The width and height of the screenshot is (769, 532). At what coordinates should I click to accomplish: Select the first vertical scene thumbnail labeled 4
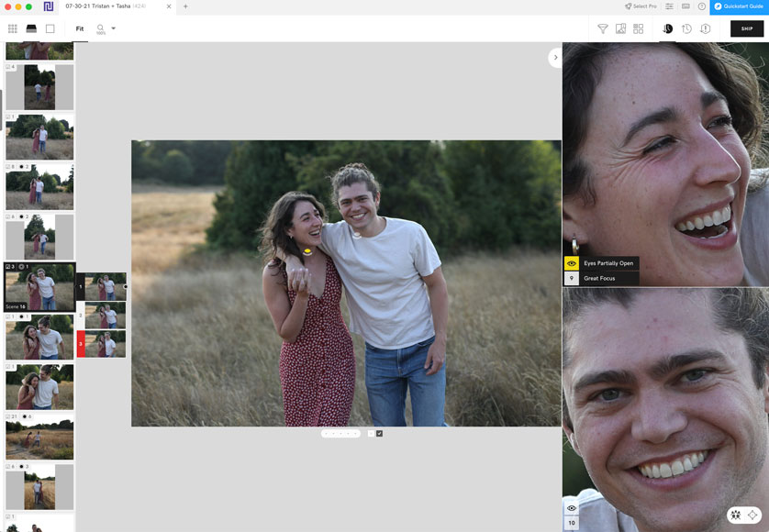coord(39,87)
